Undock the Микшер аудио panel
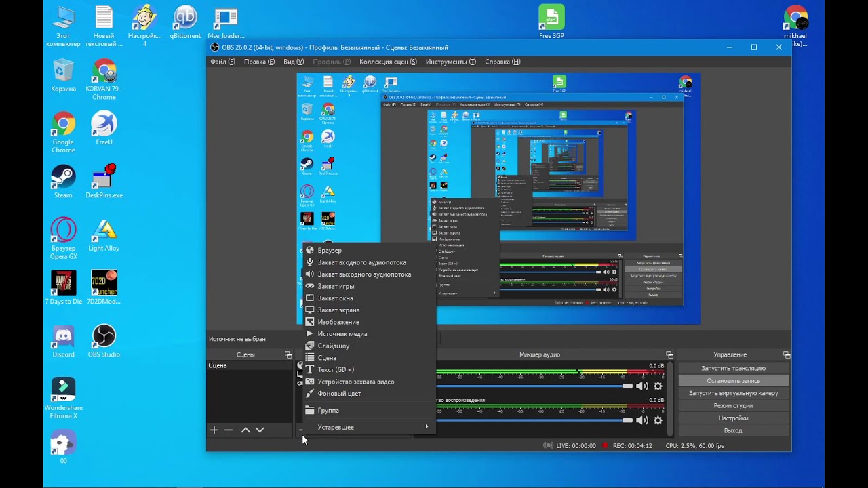Screen dimensions: 868x488 coord(669,354)
